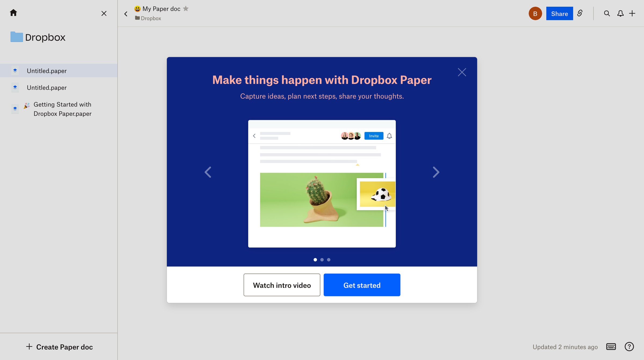The image size is (644, 360).
Task: Click the party popper emoji on Getting Started
Action: point(27,105)
